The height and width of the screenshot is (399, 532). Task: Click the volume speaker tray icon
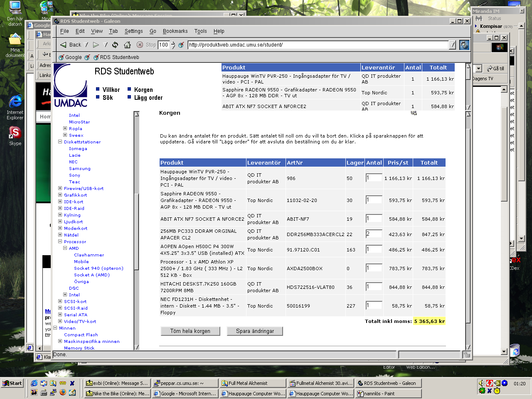pos(482,383)
